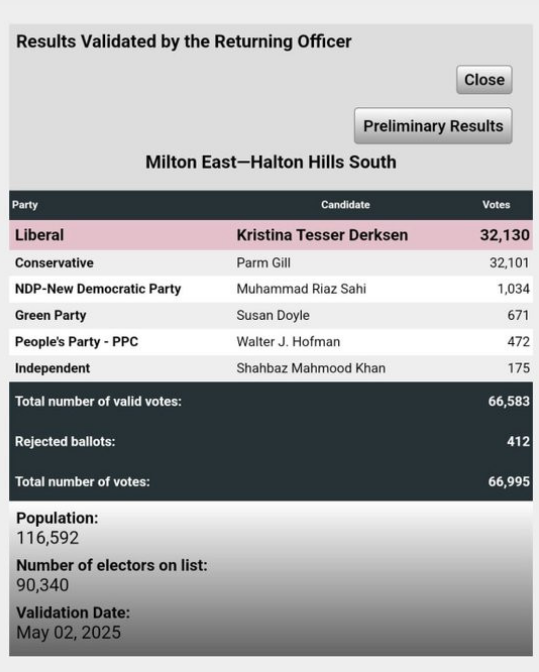Select the Green Party row
The width and height of the screenshot is (539, 672).
[x=271, y=315]
